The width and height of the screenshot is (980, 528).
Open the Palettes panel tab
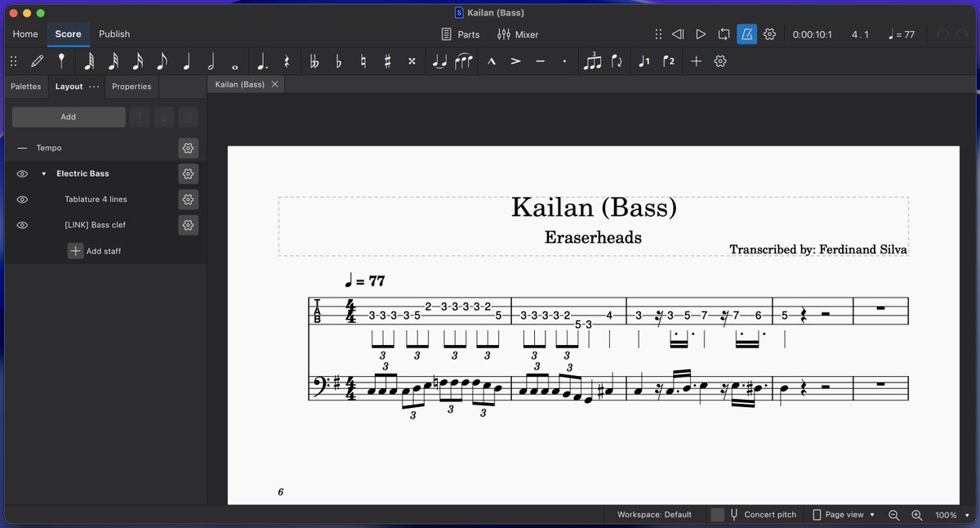pyautogui.click(x=25, y=86)
